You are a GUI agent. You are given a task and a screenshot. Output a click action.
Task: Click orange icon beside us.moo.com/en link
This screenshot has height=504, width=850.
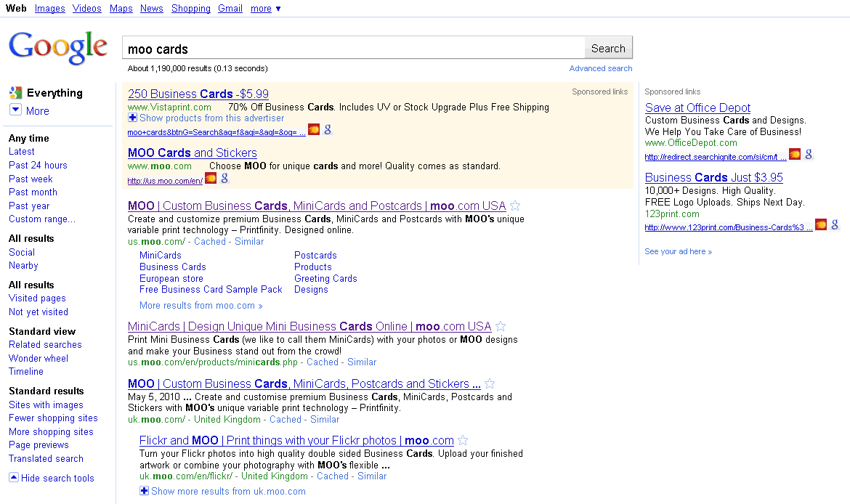[211, 179]
